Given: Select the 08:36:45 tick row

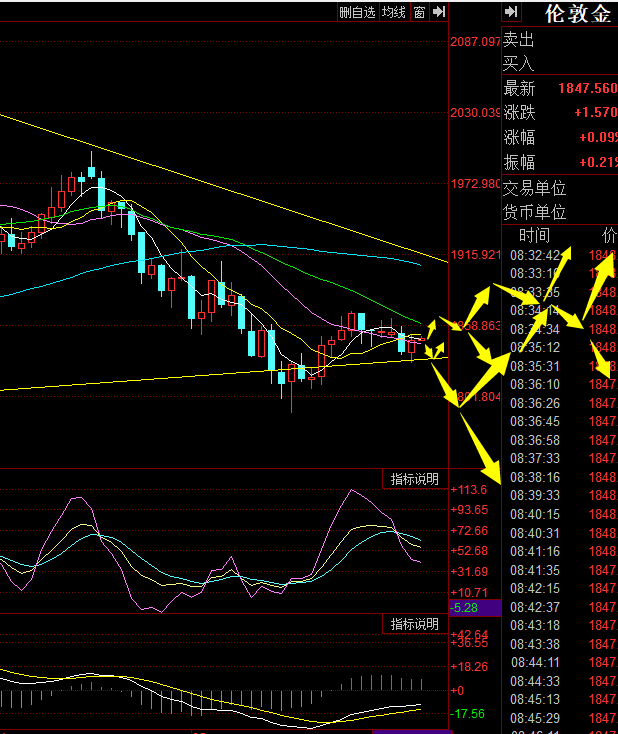Looking at the screenshot, I should 560,421.
